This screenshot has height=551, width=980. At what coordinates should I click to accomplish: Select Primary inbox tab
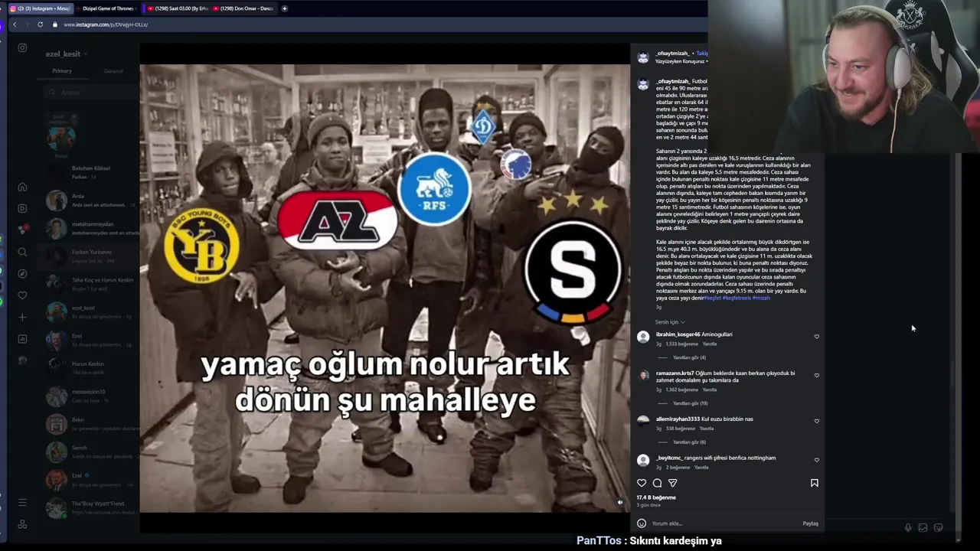click(62, 71)
